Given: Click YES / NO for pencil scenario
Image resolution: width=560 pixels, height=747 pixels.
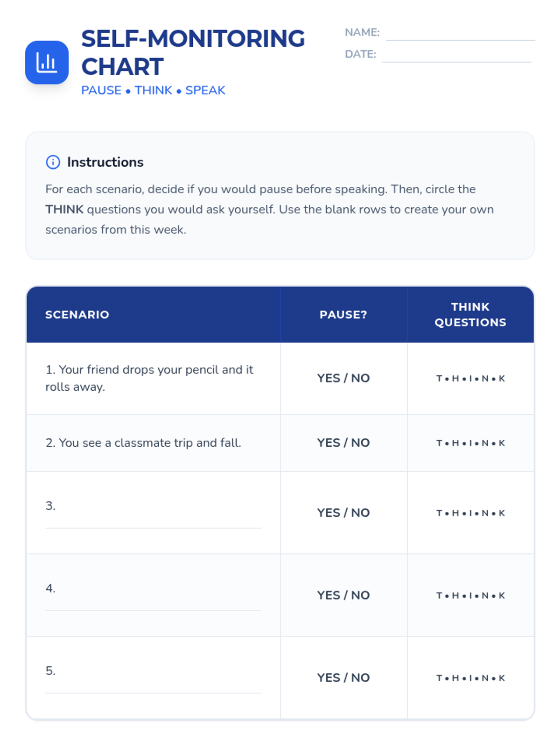Looking at the screenshot, I should point(343,378).
